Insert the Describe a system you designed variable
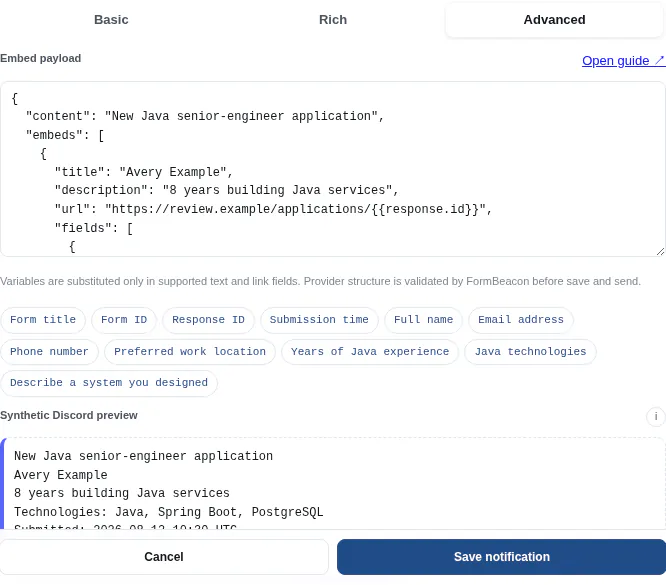Viewport: 666px width, 585px height. (x=109, y=383)
